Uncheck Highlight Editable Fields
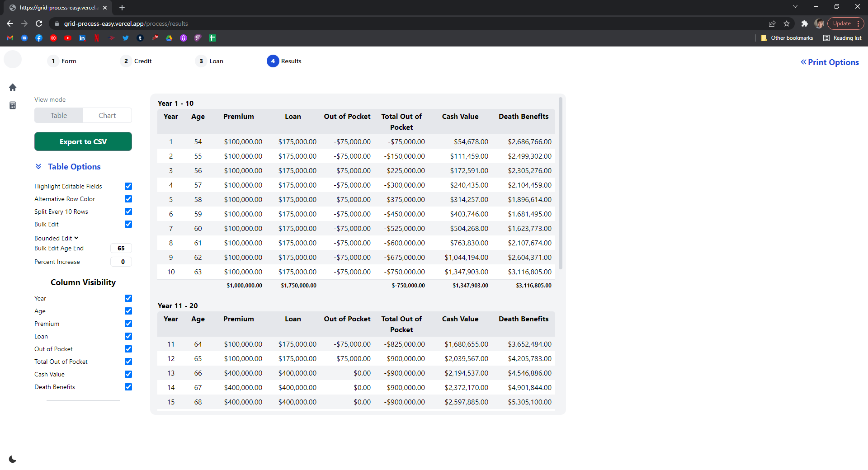 pyautogui.click(x=128, y=186)
